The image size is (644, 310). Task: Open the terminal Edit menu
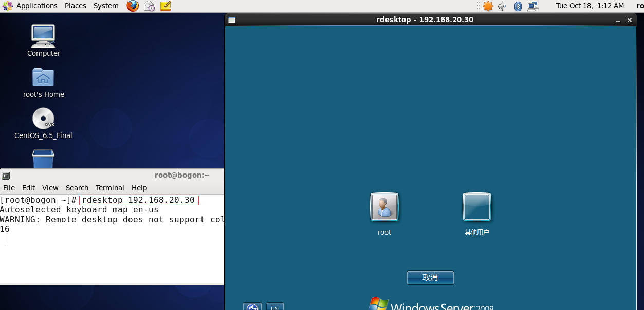pos(29,188)
